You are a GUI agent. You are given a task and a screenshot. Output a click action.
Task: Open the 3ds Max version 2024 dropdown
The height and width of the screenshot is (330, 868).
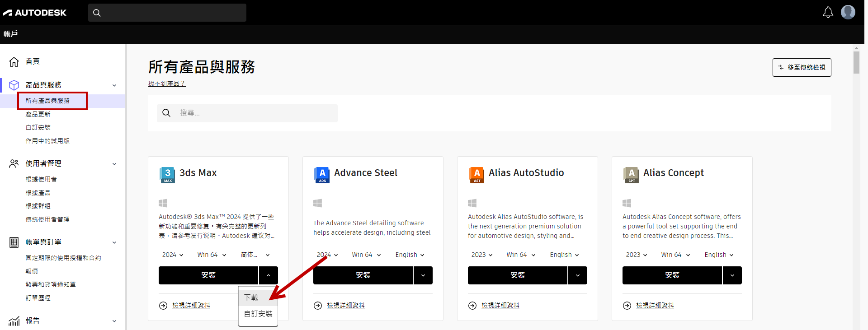click(173, 255)
